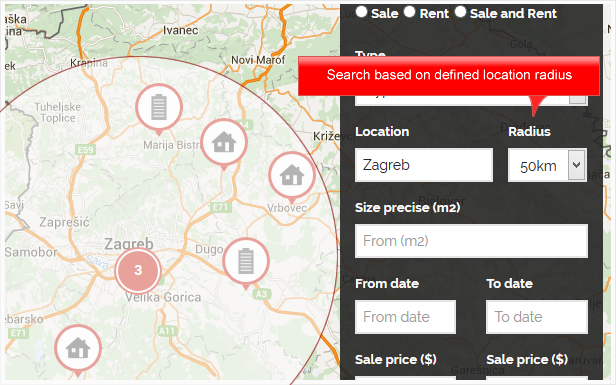Image resolution: width=616 pixels, height=385 pixels.
Task: Click the red radius search tooltip
Action: point(449,76)
